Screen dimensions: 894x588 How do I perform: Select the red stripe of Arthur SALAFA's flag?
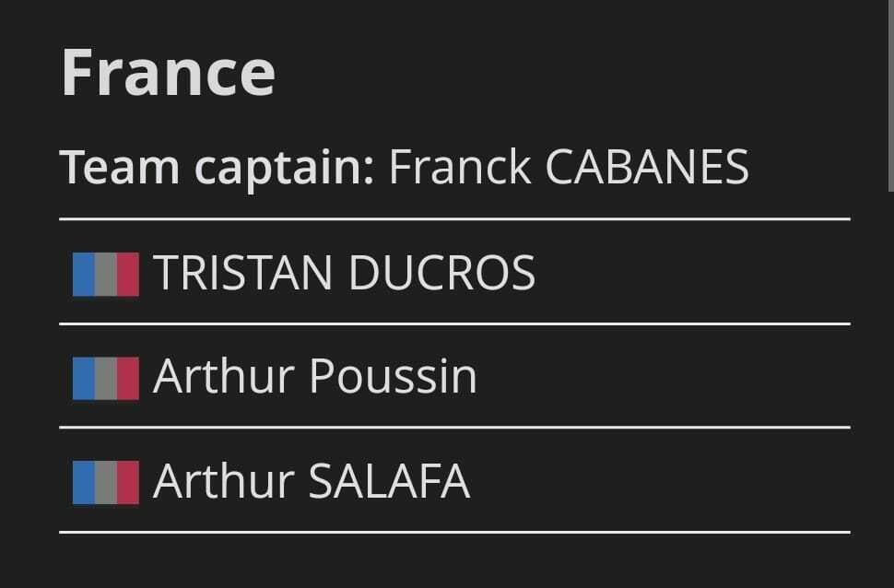click(x=128, y=482)
